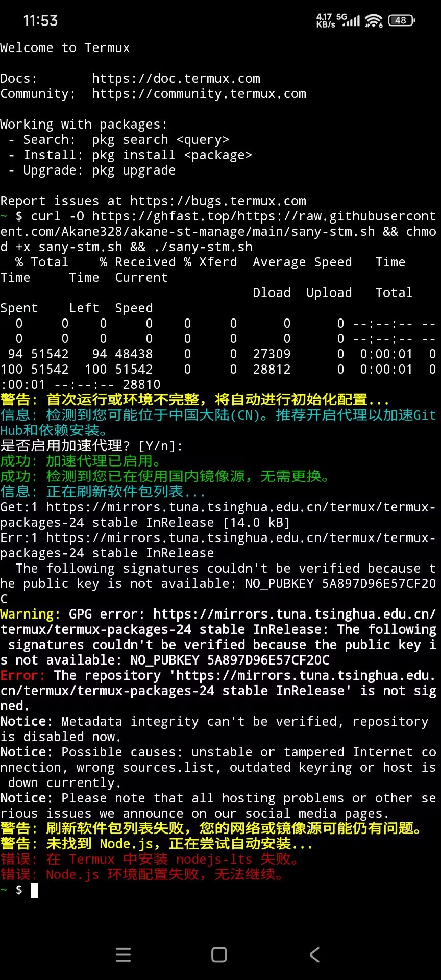
Task: Tap the KB/s network speed indicator
Action: 325,21
